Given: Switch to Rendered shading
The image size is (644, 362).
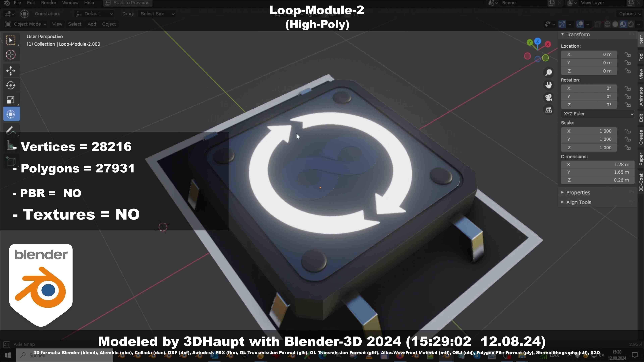Looking at the screenshot, I should (x=631, y=24).
